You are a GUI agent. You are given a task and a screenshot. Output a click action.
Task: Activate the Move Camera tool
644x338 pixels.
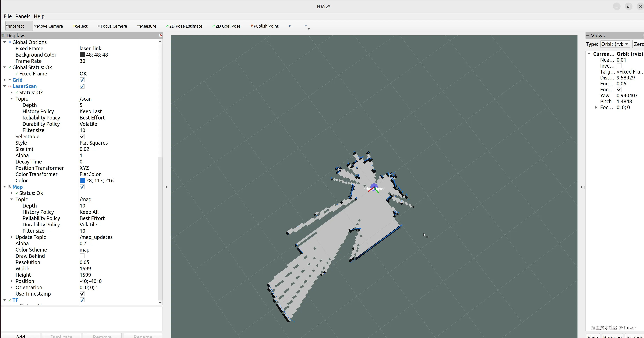pos(49,26)
